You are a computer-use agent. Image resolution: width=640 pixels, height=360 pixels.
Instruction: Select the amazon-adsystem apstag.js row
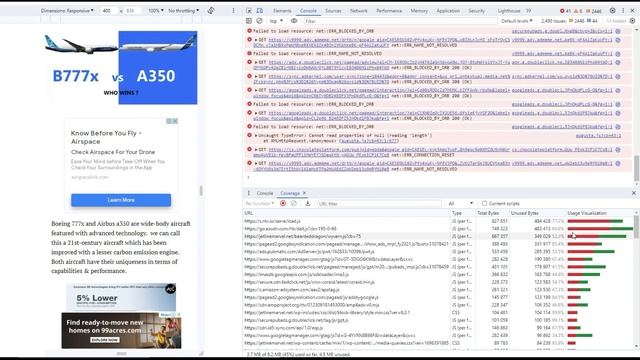[x=439, y=290]
